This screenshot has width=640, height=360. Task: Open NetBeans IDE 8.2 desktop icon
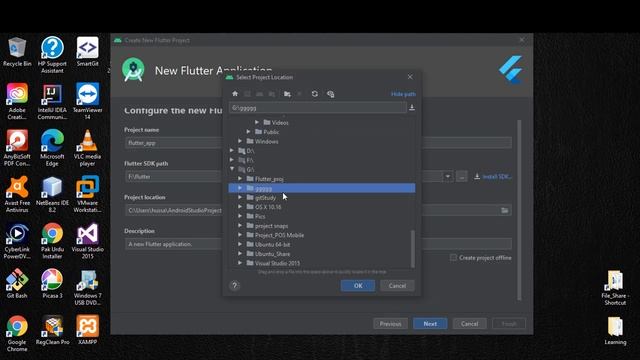52,194
